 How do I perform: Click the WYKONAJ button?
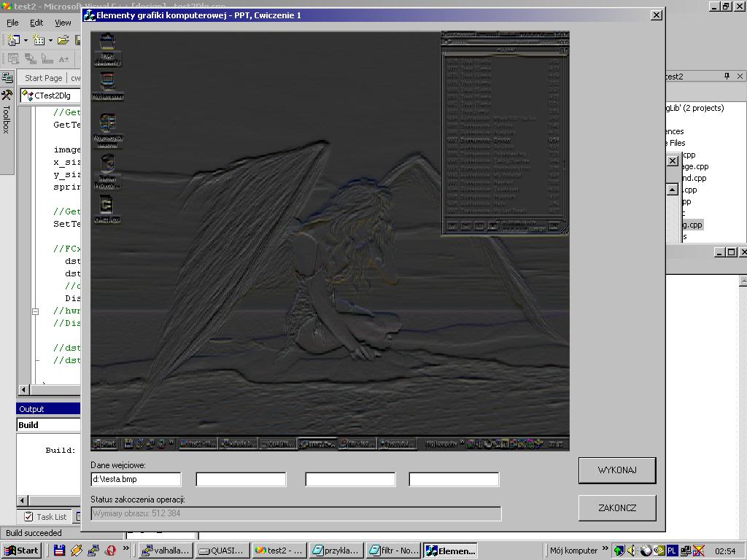click(616, 470)
